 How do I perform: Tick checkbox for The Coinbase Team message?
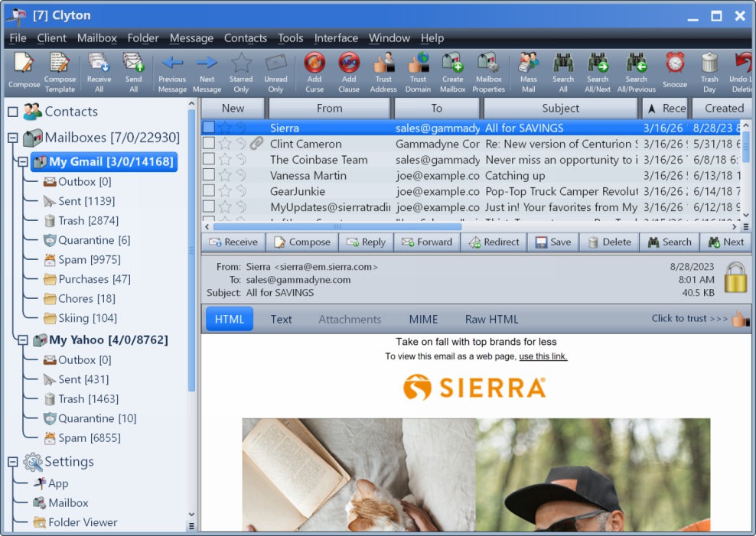tap(208, 159)
